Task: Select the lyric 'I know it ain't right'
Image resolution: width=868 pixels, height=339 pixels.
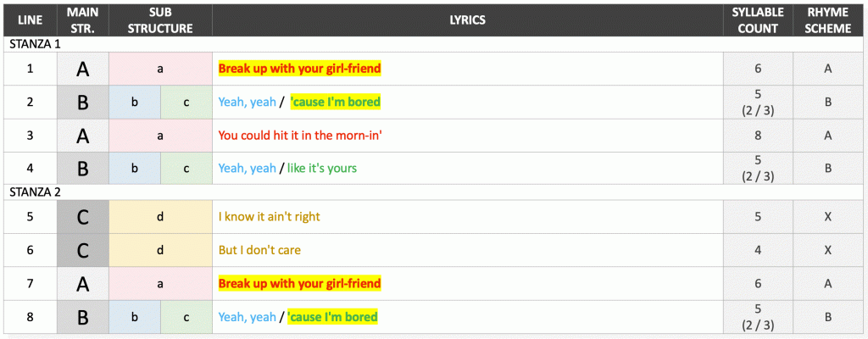Action: pos(269,217)
